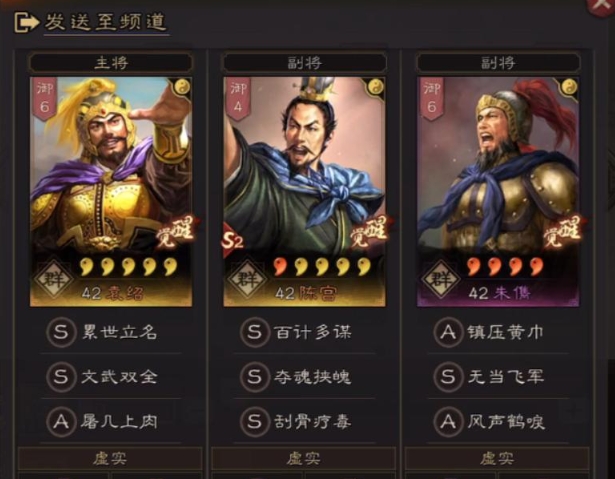Click the 御 6 badge on 袁绍
615x479 pixels.
(44, 98)
